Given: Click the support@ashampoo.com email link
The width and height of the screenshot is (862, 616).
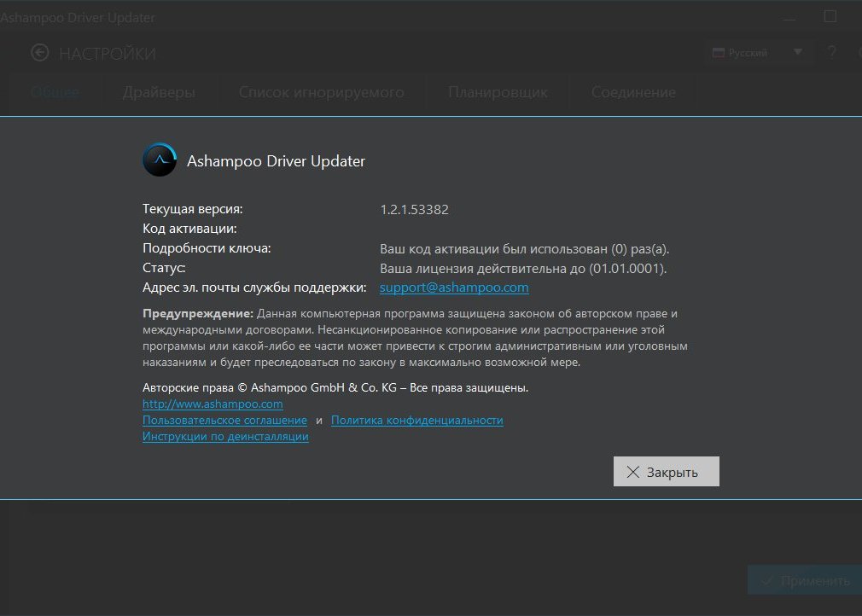Looking at the screenshot, I should coord(454,288).
